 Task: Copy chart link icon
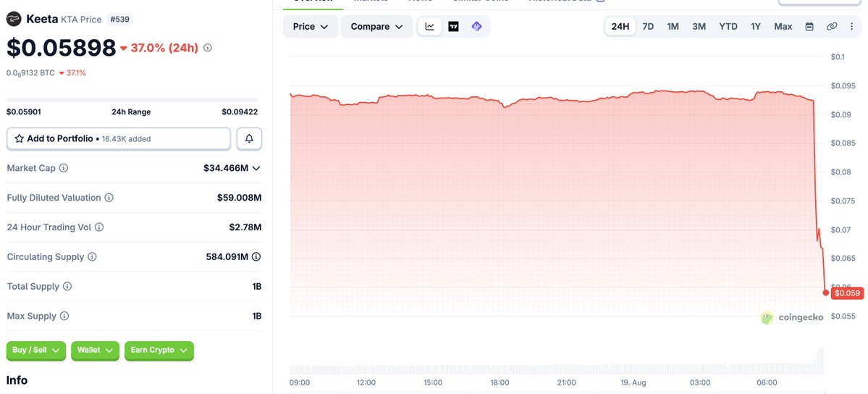[832, 27]
